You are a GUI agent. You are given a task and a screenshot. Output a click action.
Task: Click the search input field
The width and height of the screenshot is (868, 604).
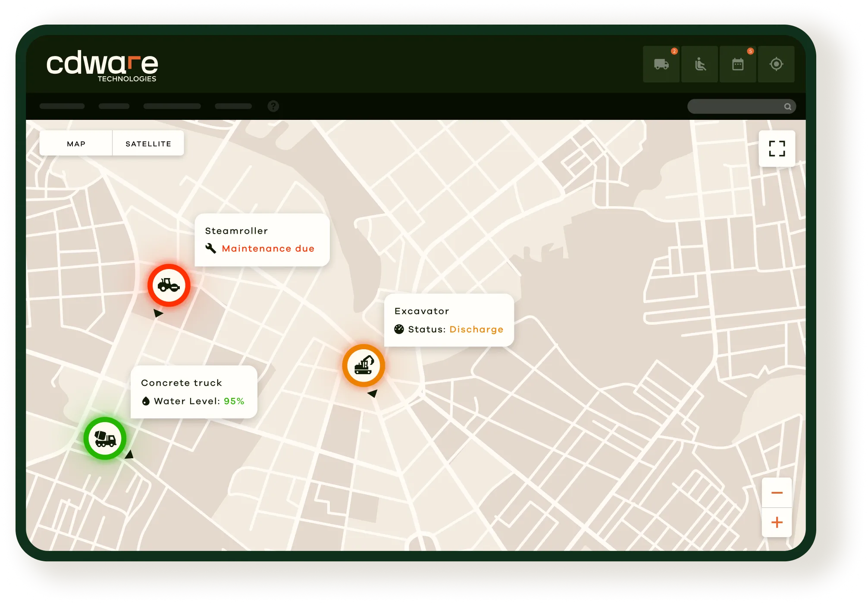pyautogui.click(x=742, y=106)
